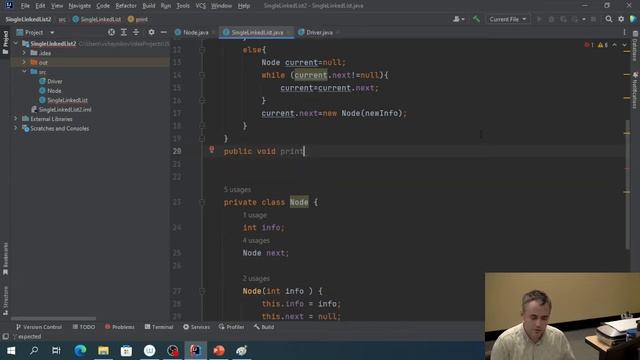Open the Database side tool window
Image resolution: width=640 pixels, height=360 pixels.
(x=635, y=45)
